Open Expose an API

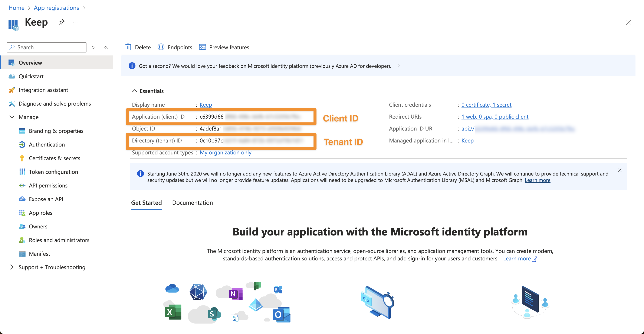[41, 199]
